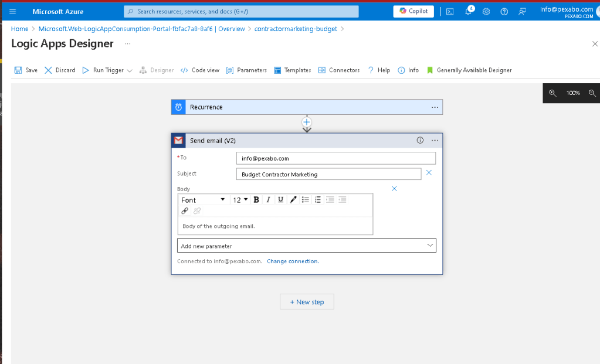Show info for Send email (V2)

coord(420,140)
